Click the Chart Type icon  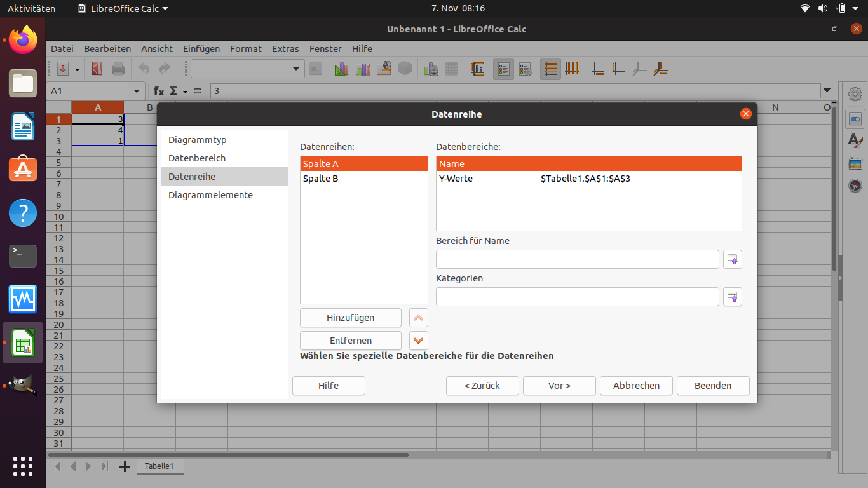pos(342,69)
